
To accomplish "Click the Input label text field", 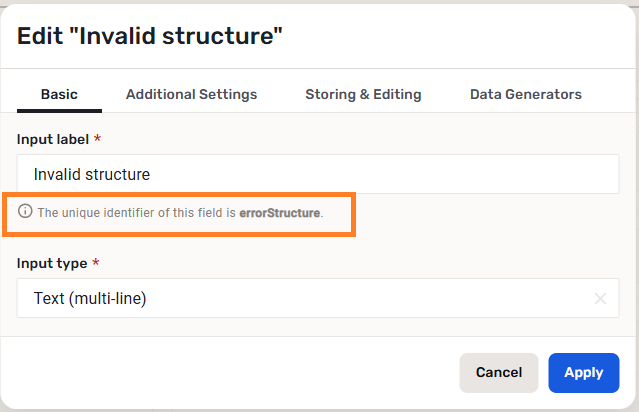I will click(x=318, y=174).
